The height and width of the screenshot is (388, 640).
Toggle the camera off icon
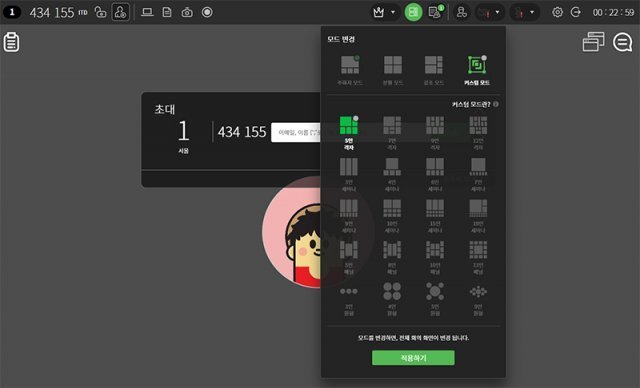click(x=484, y=12)
